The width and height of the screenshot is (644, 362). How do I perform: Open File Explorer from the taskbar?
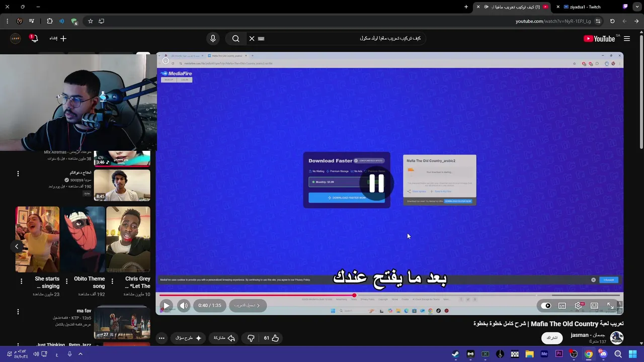coord(529,354)
